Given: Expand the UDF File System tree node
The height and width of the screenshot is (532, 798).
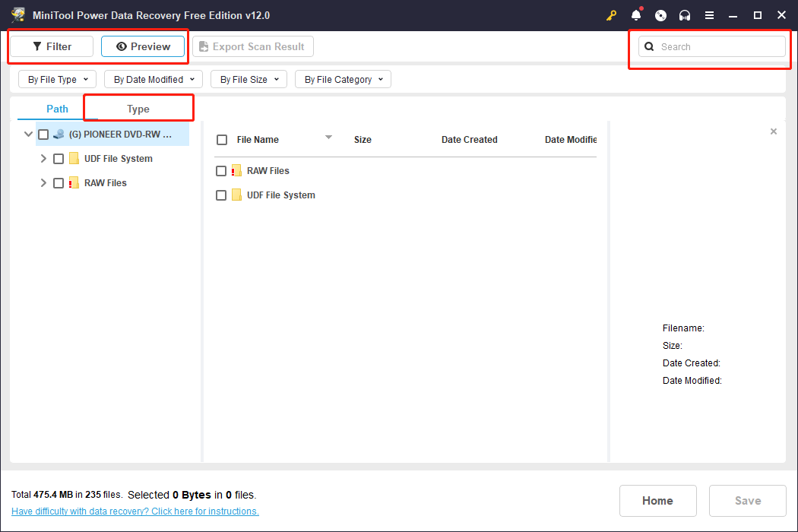Looking at the screenshot, I should point(43,158).
